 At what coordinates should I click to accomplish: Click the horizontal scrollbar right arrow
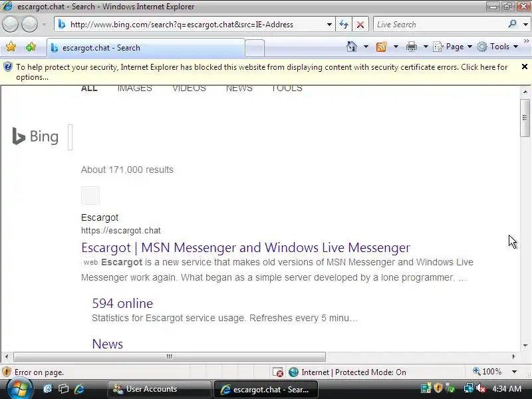513,356
